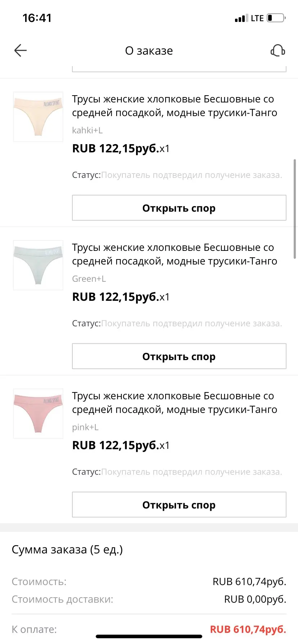This screenshot has height=644, width=298.
Task: Tap the battery status icon
Action: point(276,18)
